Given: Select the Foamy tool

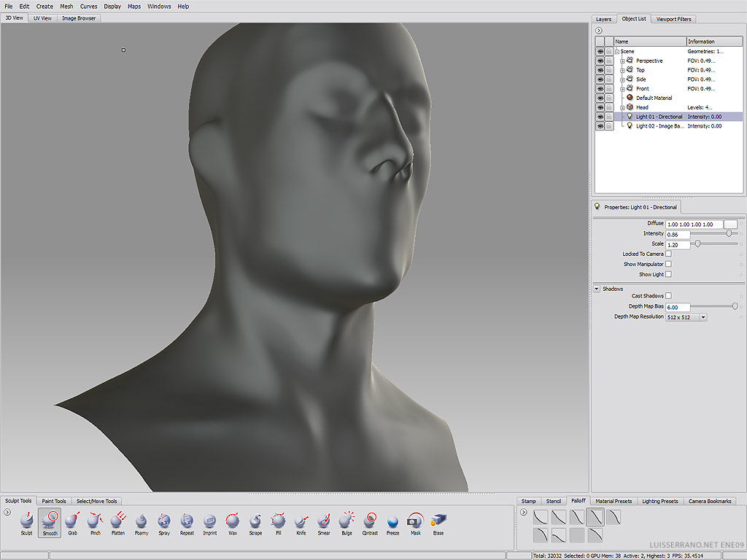Looking at the screenshot, I should point(141,523).
